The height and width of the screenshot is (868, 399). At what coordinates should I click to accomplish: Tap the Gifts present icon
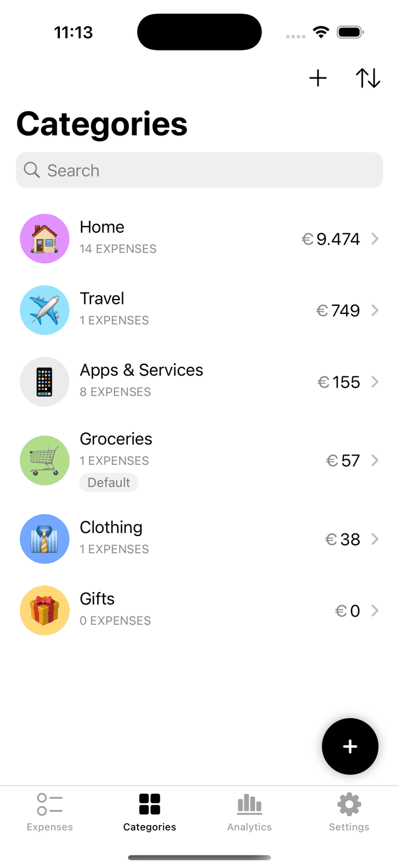click(x=44, y=610)
